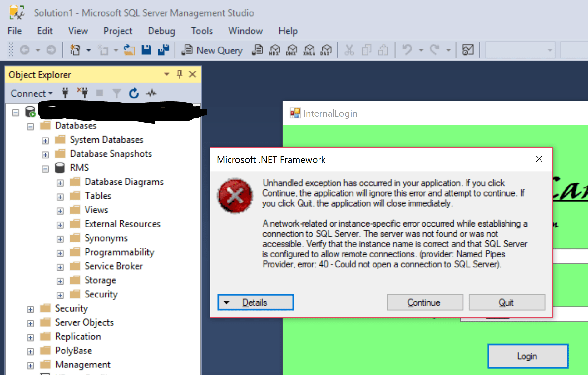Image resolution: width=588 pixels, height=375 pixels.
Task: Click Quit in the .NET Framework dialog
Action: (507, 302)
